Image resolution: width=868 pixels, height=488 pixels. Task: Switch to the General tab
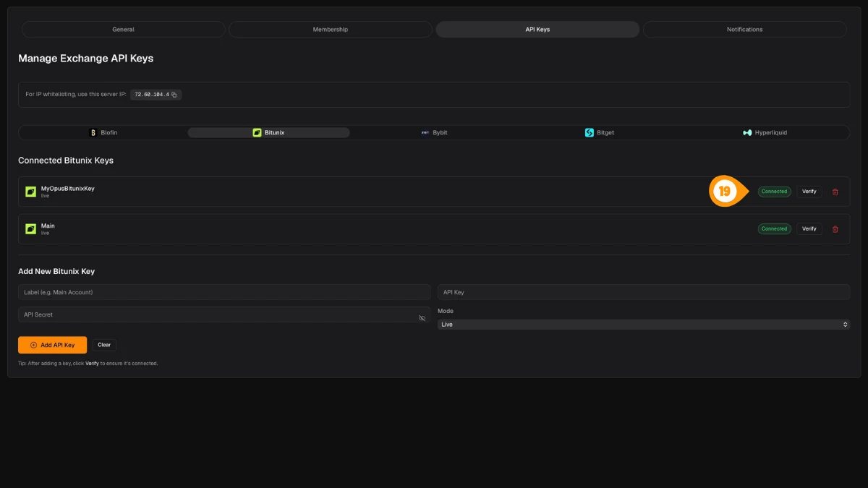pyautogui.click(x=123, y=30)
